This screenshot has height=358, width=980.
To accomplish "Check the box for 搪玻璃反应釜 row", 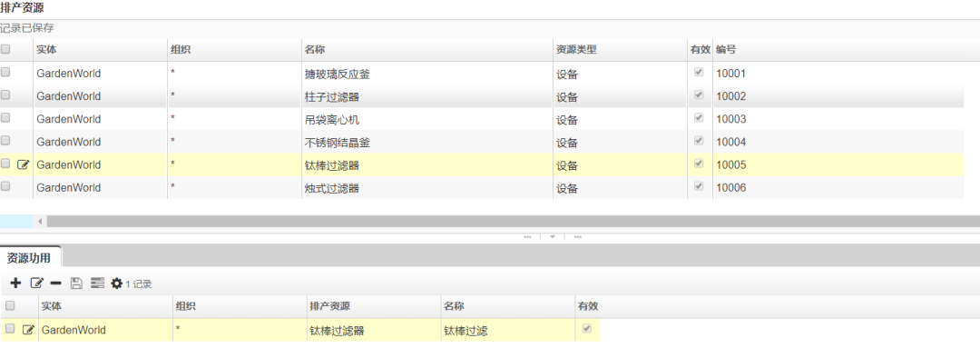I will click(5, 73).
